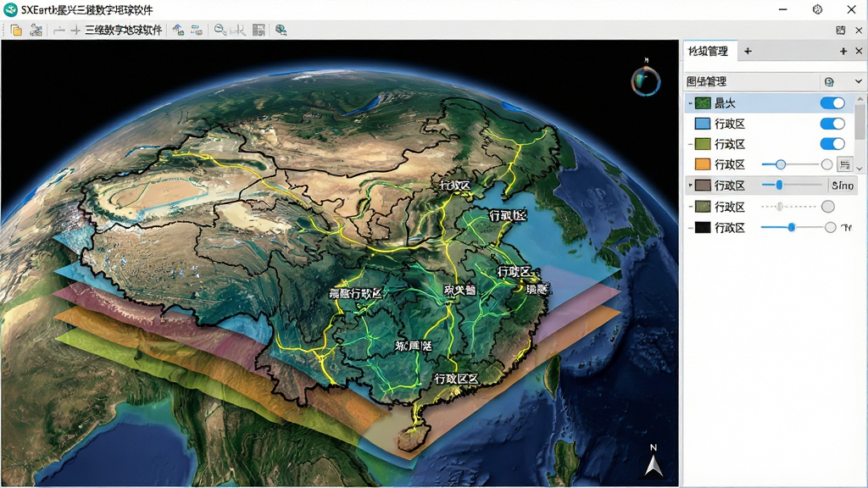Click the panel header title text

pos(706,81)
